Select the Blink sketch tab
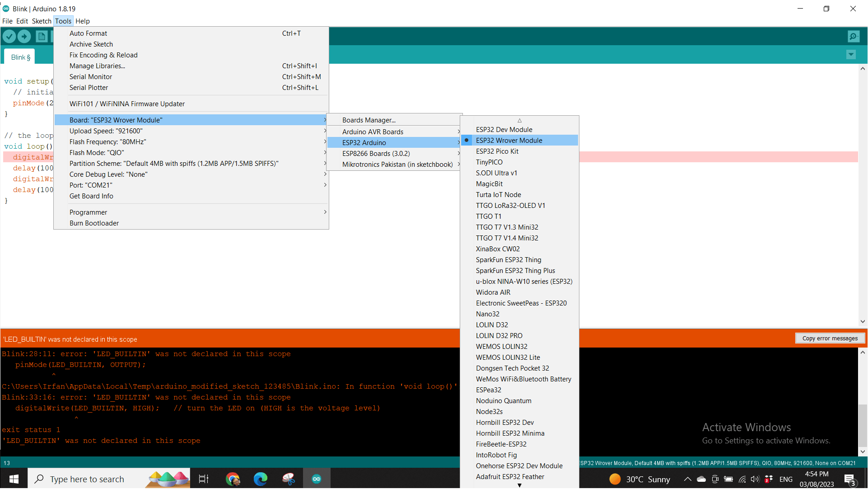The width and height of the screenshot is (868, 489). (20, 57)
